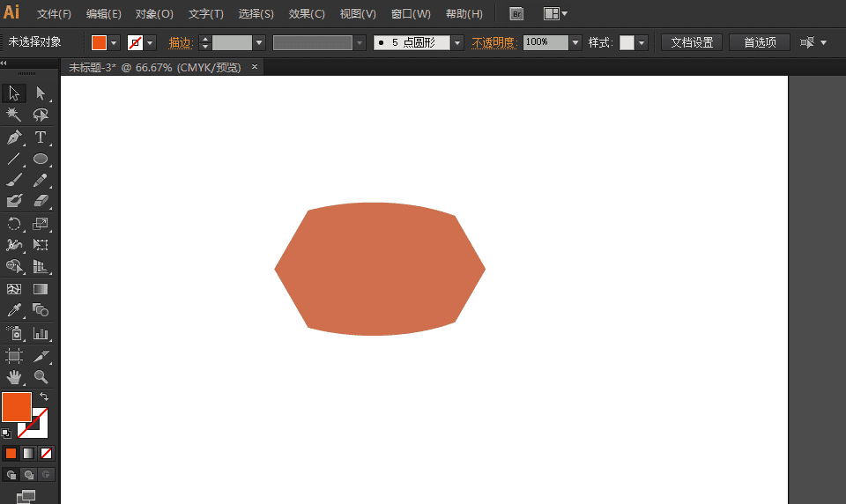This screenshot has height=504, width=846.
Task: Select the Pen tool
Action: 14,137
